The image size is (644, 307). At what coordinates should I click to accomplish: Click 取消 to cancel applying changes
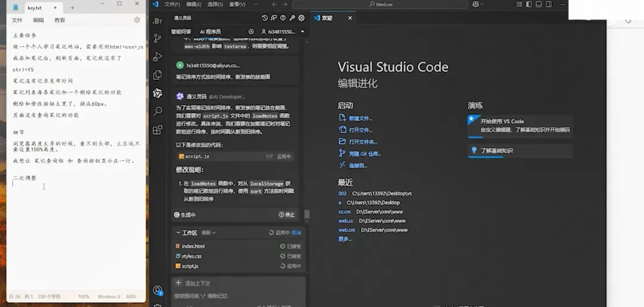click(x=296, y=232)
